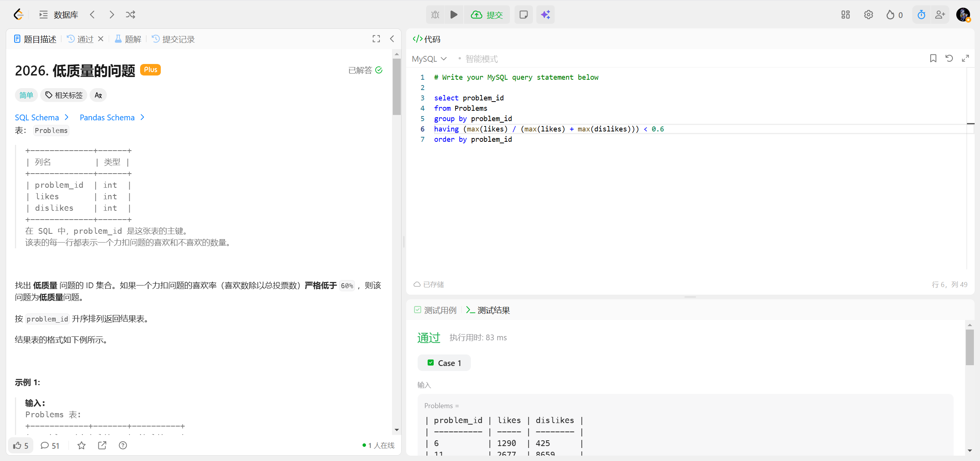
Task: Select the Case 1 test case
Action: pyautogui.click(x=444, y=363)
